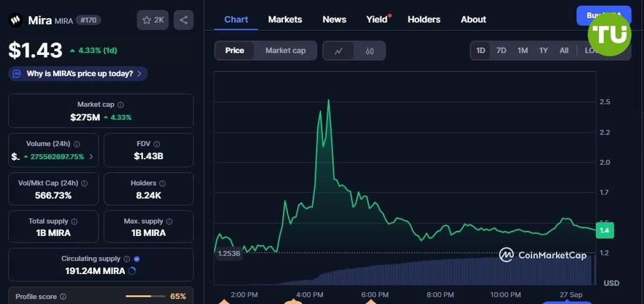Switch to the Holders tab
Viewport: 644px width, 304px height.
click(424, 19)
